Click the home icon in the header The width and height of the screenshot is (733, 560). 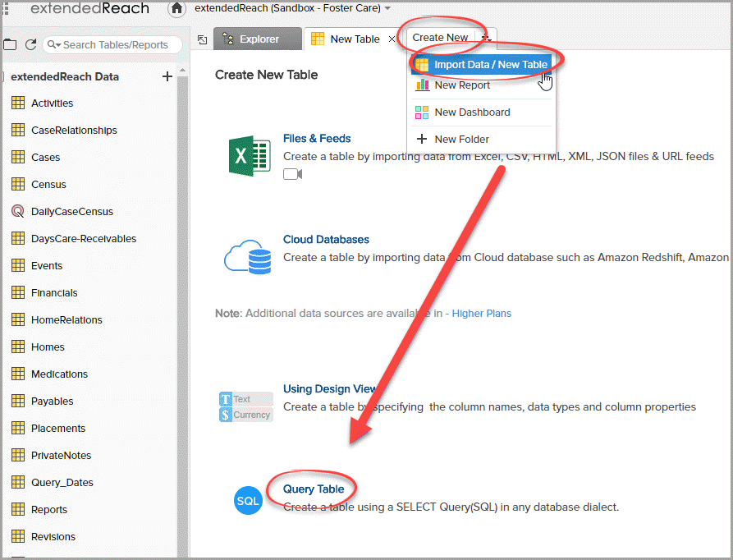point(176,8)
